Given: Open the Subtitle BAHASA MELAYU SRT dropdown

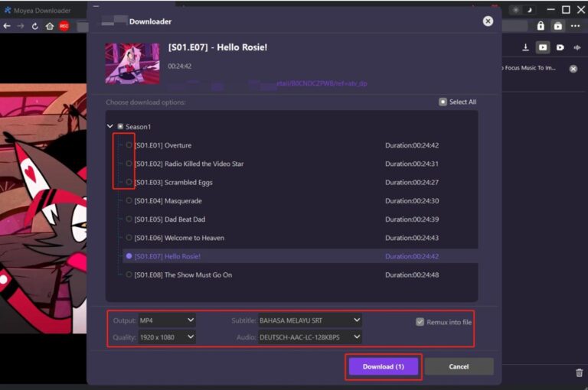Looking at the screenshot, I should point(309,320).
